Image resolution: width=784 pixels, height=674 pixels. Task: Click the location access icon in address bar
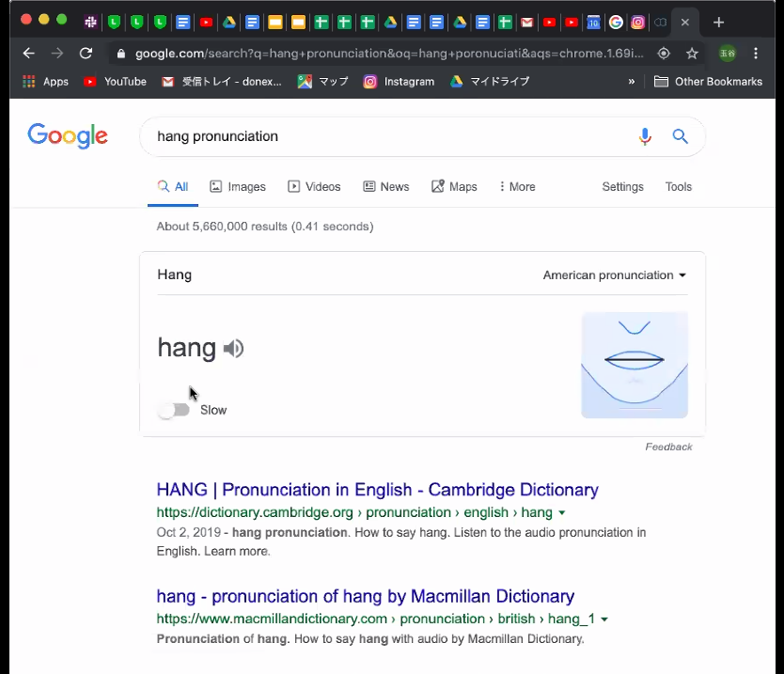tap(664, 54)
